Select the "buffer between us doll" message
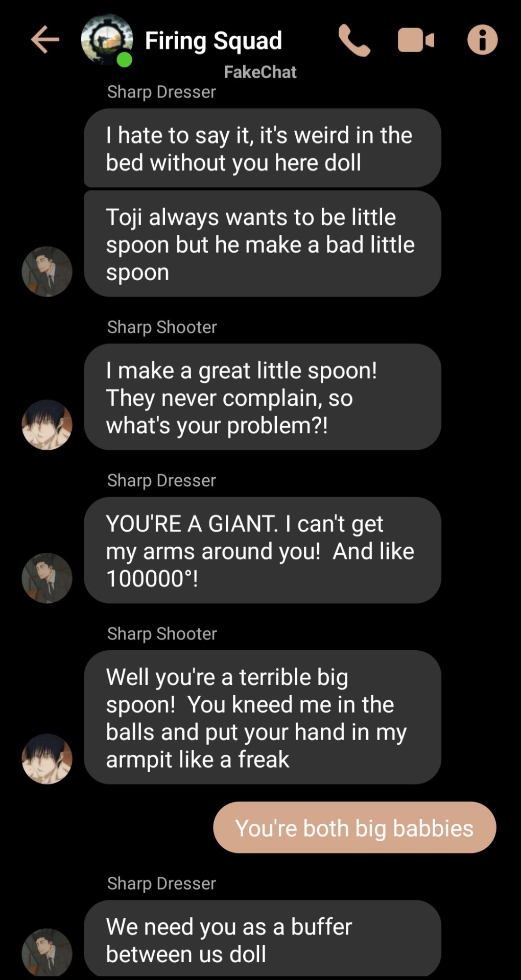Image resolution: width=521 pixels, height=980 pixels. (263, 939)
